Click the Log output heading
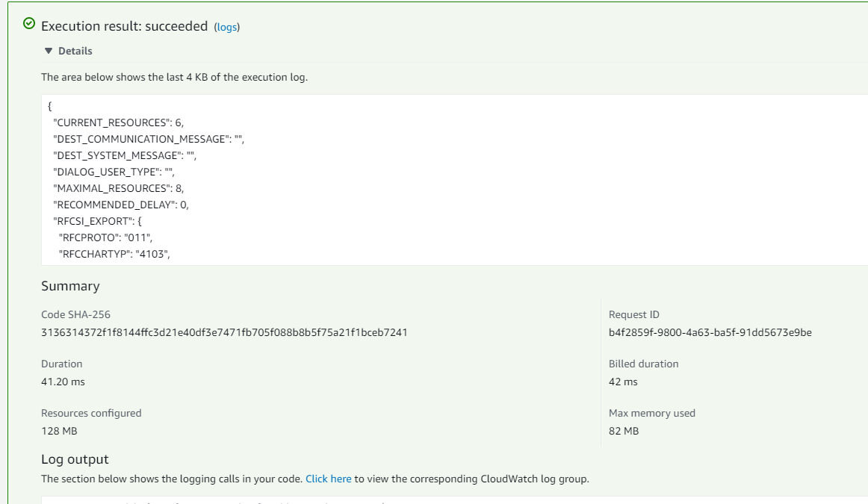 coord(75,459)
